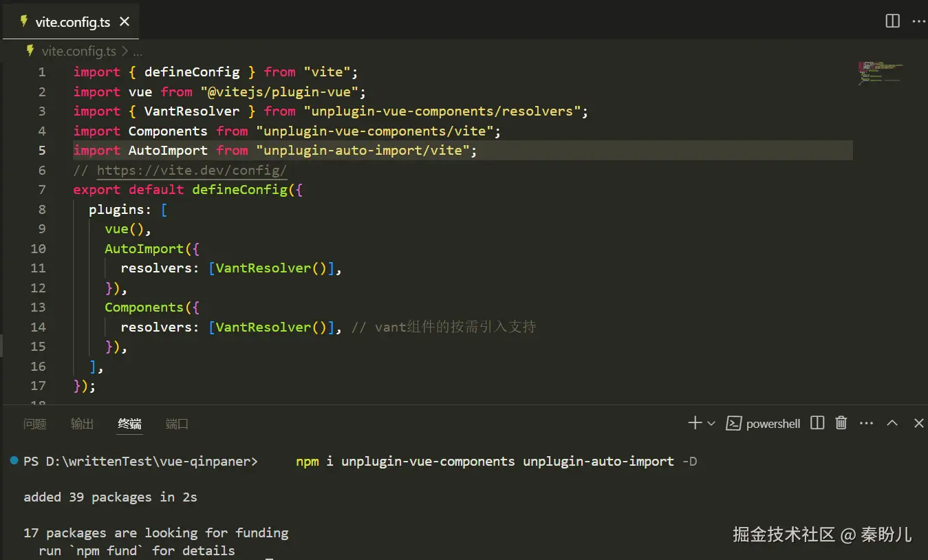Click vite.config.ts in the breadcrumb

[x=78, y=51]
